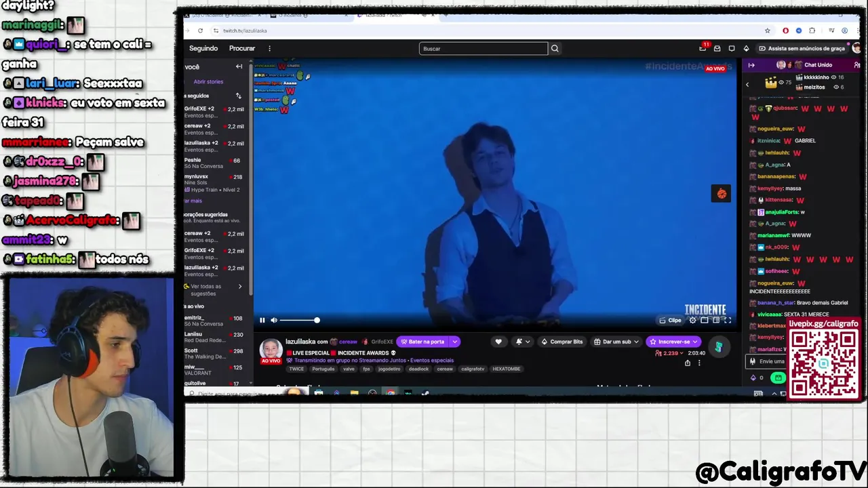Create a clip with the Clipe button
This screenshot has width=868, height=488.
[670, 320]
